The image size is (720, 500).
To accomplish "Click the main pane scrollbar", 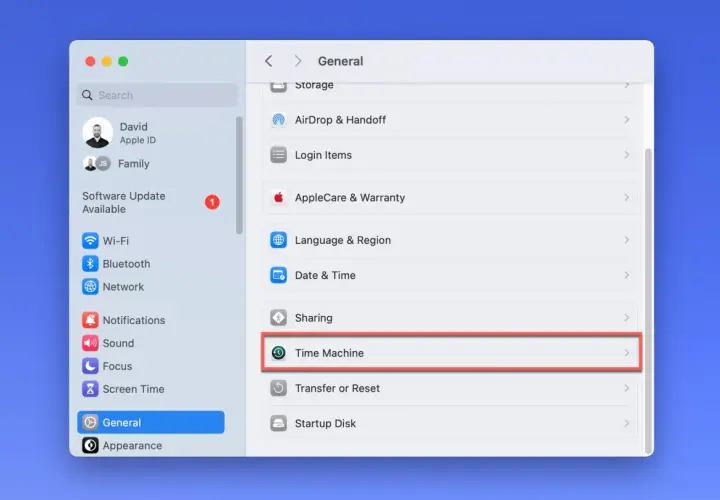I will click(x=648, y=301).
